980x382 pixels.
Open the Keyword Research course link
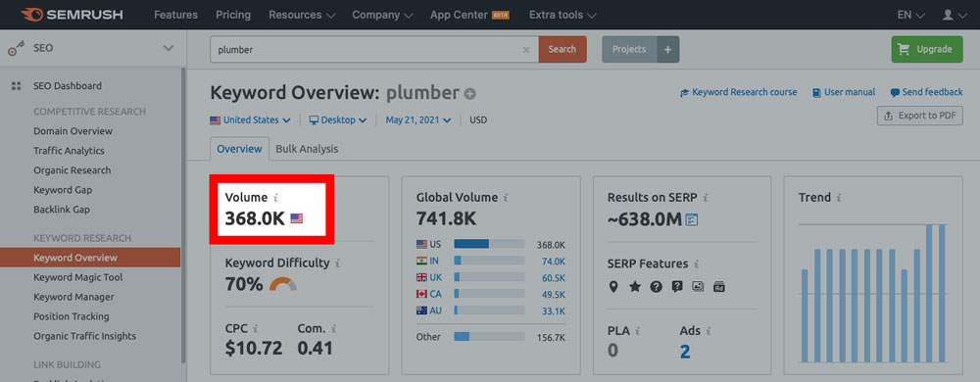pyautogui.click(x=739, y=92)
